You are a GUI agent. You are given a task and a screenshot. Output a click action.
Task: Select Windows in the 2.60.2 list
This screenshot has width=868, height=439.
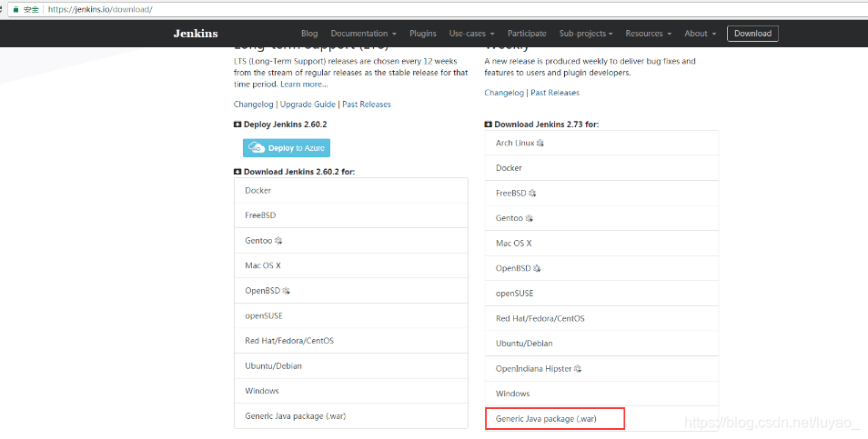click(351, 390)
